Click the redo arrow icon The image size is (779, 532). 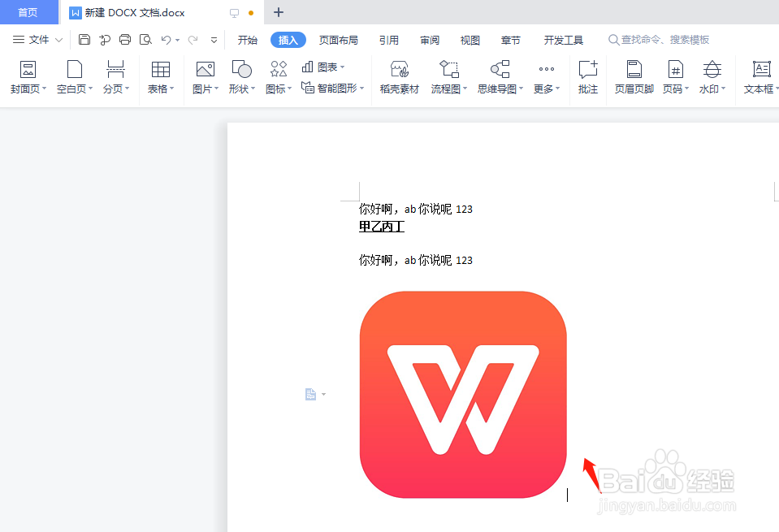click(193, 40)
